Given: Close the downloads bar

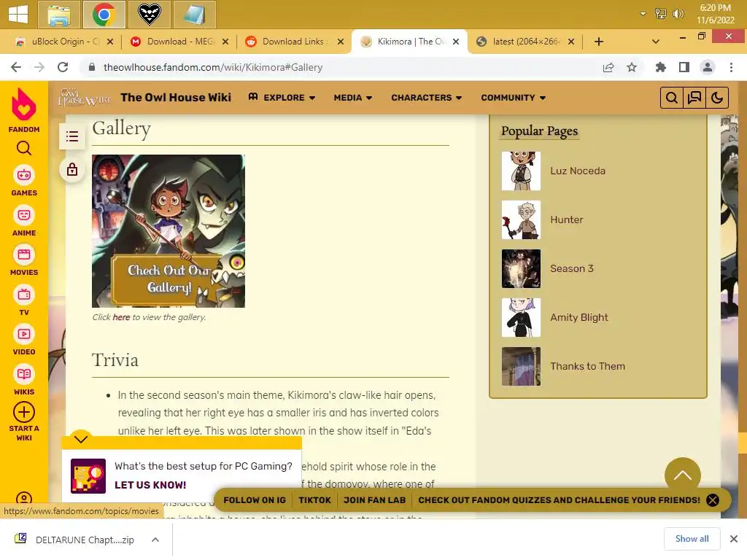Looking at the screenshot, I should (x=734, y=539).
